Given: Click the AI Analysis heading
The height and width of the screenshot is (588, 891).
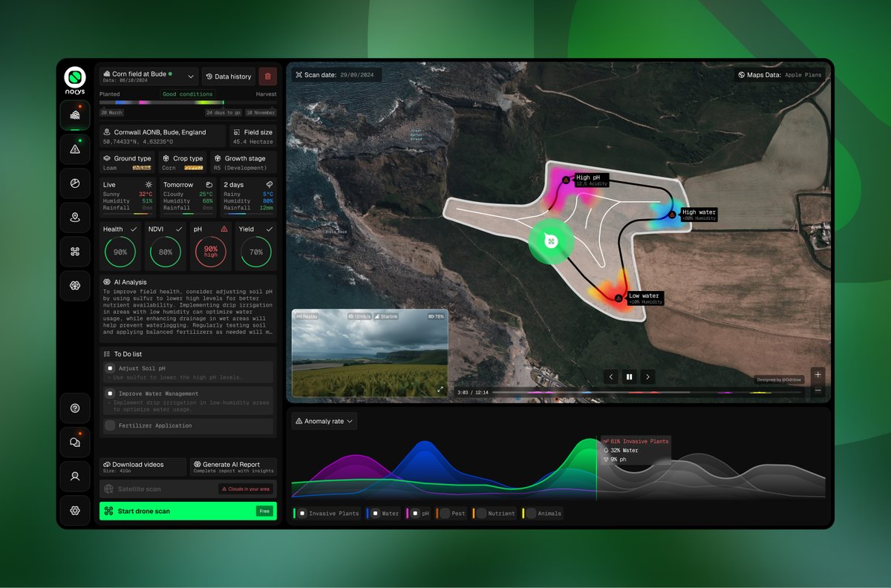Looking at the screenshot, I should click(x=130, y=282).
